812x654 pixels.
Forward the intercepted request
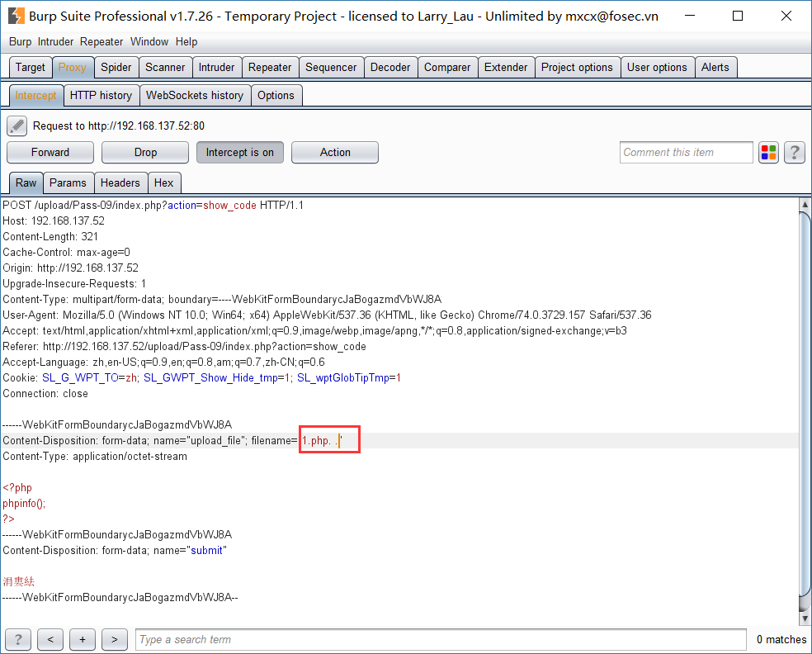[50, 153]
